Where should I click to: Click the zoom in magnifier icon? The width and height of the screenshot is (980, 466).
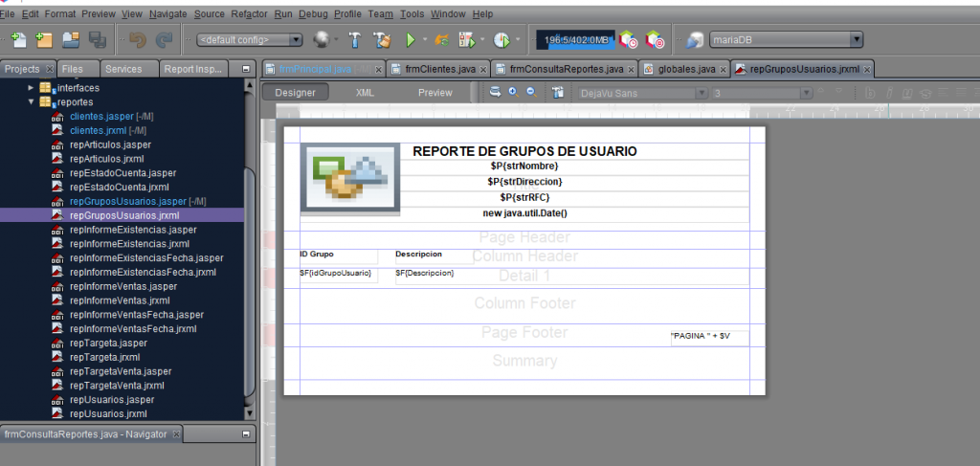click(512, 92)
